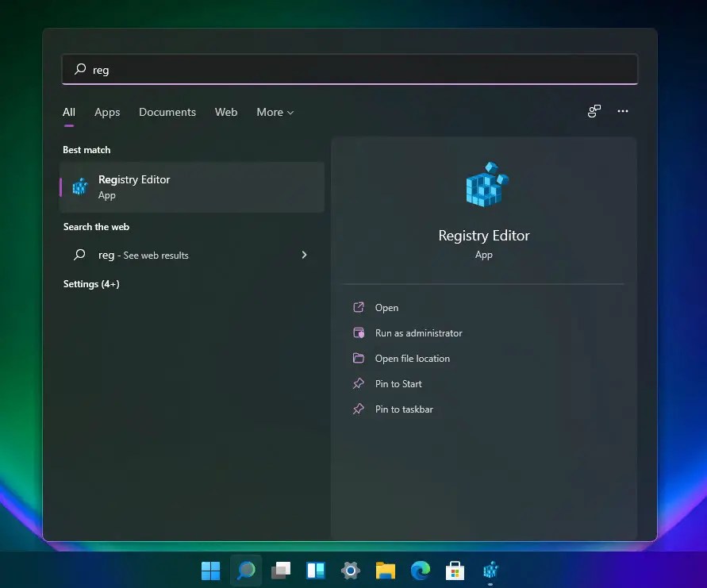Click the Best match heading
Viewport: 707px width, 588px height.
pos(86,150)
